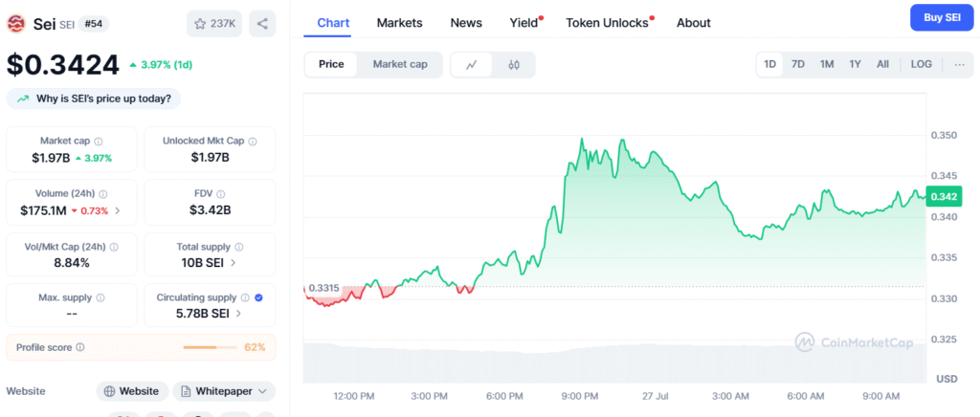Open the About tab

coord(694,23)
